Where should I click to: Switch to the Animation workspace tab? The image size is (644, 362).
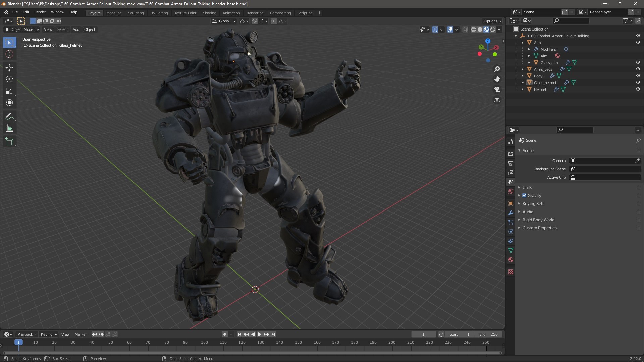(x=231, y=13)
